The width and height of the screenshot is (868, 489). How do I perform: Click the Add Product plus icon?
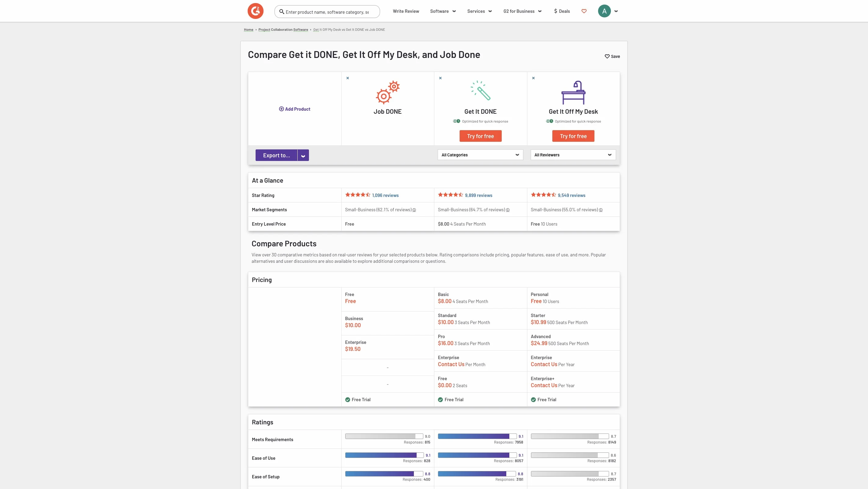click(x=282, y=109)
